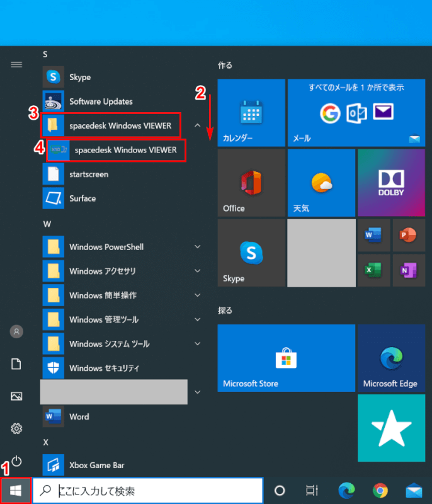Expand the Windows 簡単操作 folder

pos(198,295)
